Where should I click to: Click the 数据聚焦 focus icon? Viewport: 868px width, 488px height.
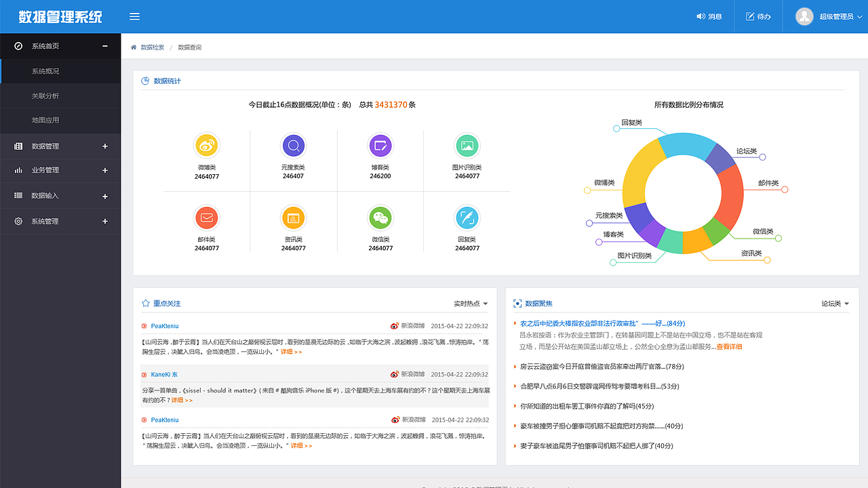point(517,304)
